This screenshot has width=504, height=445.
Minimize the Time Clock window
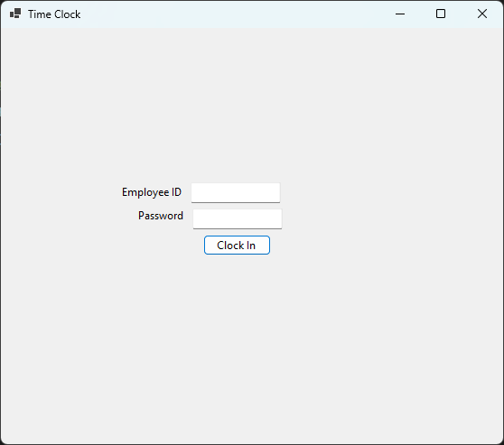click(x=400, y=14)
